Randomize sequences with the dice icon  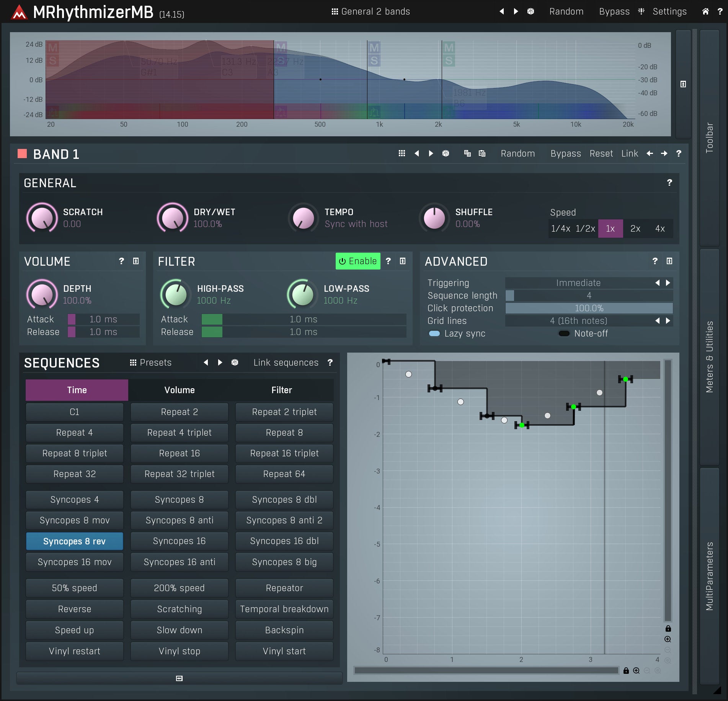pos(235,363)
